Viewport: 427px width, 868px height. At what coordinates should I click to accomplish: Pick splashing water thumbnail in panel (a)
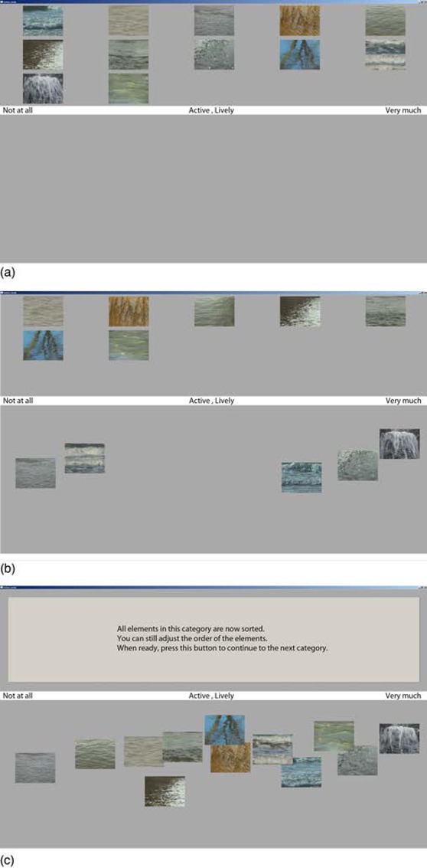(x=214, y=54)
